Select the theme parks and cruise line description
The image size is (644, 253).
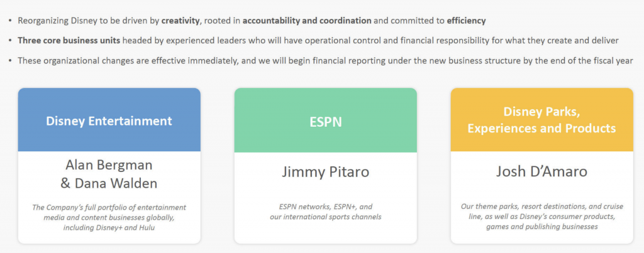541,217
